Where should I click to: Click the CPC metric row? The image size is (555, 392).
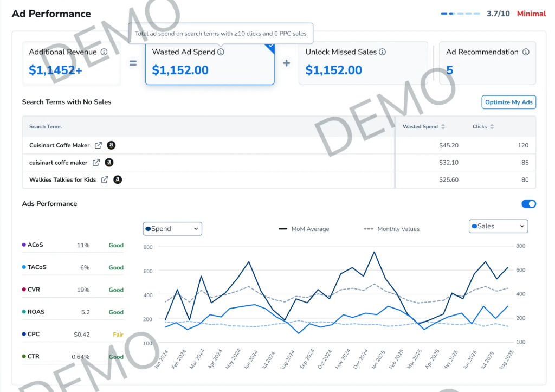73,335
